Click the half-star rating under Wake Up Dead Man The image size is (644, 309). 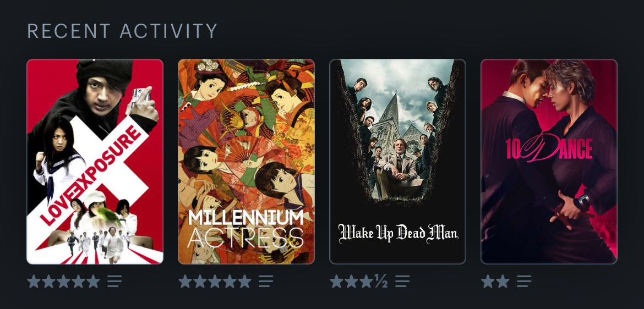click(x=381, y=282)
